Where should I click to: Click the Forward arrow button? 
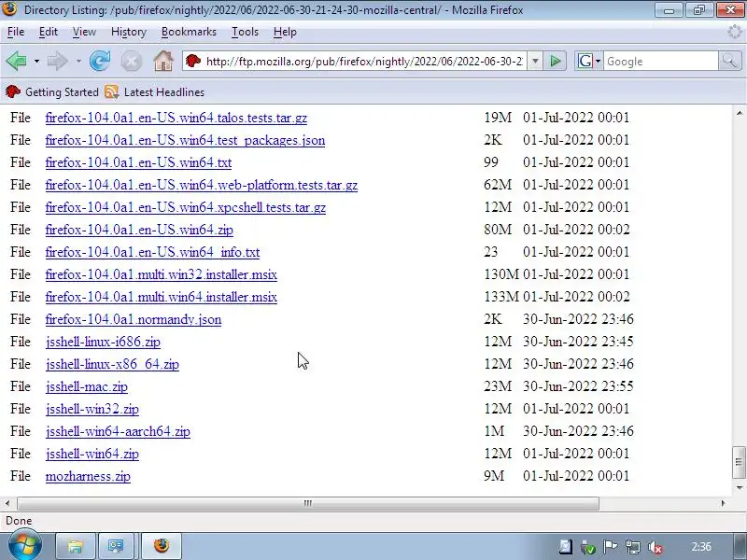click(58, 61)
